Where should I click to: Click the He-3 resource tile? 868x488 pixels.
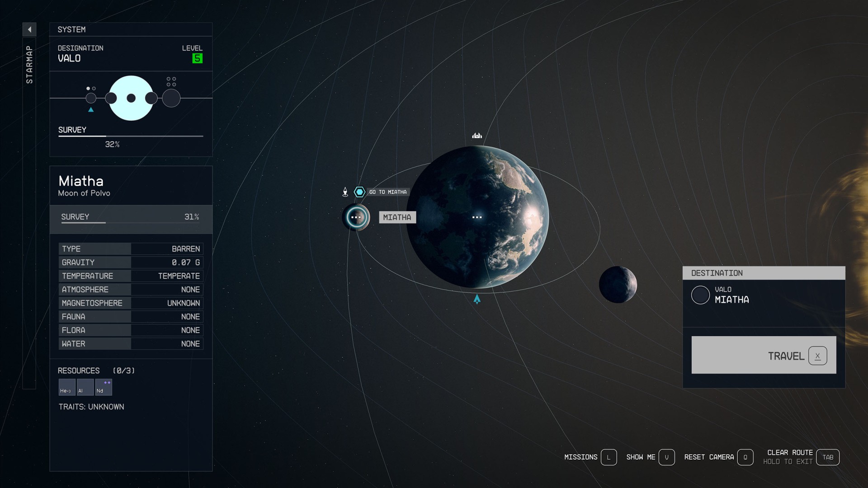[x=67, y=387]
